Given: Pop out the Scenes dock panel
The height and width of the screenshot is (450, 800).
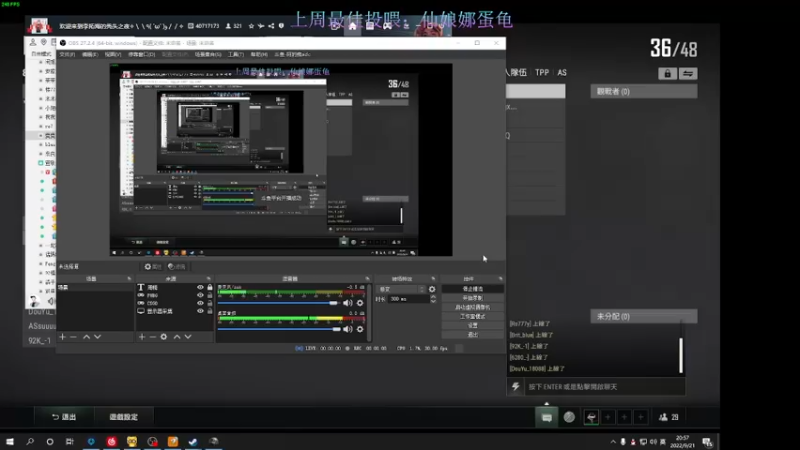Looking at the screenshot, I should [129, 279].
